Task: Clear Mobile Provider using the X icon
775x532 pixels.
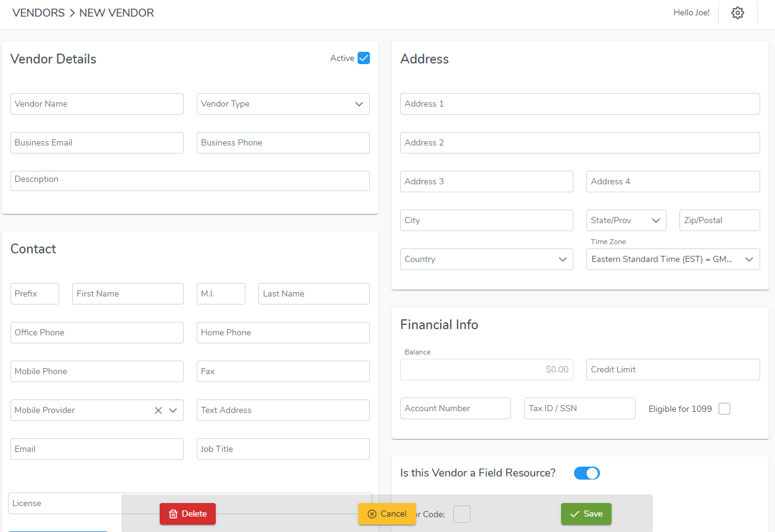Action: click(x=158, y=410)
